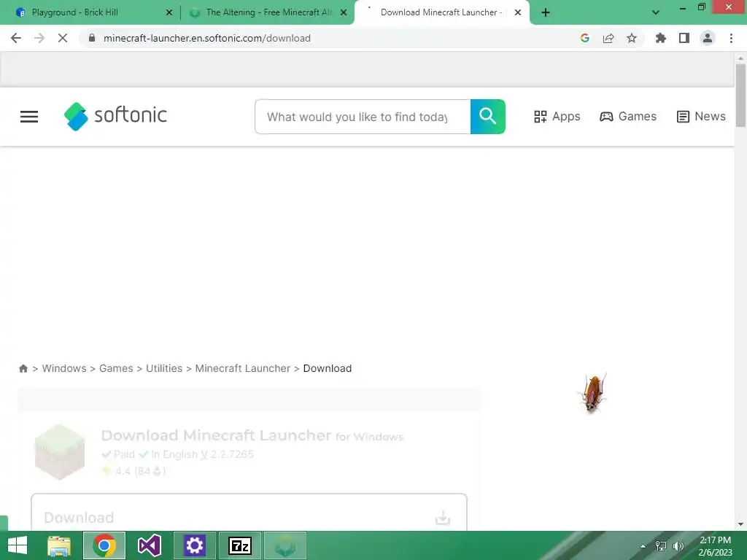
Task: Click the magnifier search button
Action: click(x=488, y=117)
